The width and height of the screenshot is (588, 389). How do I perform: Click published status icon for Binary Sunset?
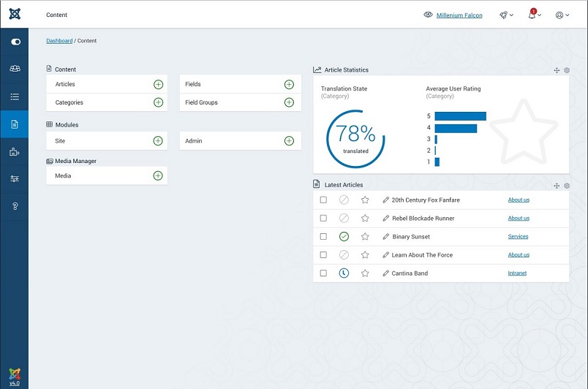[344, 236]
